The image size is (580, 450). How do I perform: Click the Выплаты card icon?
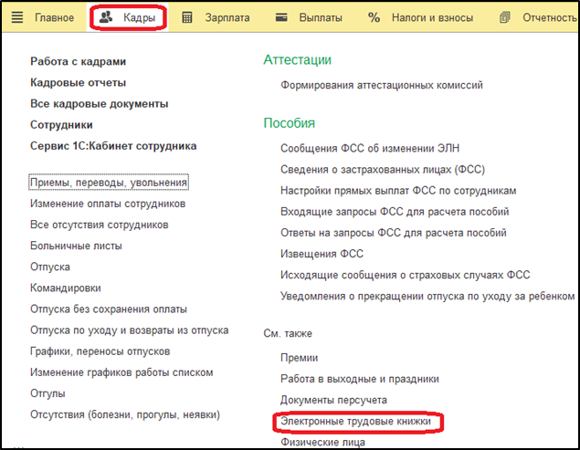pos(281,17)
